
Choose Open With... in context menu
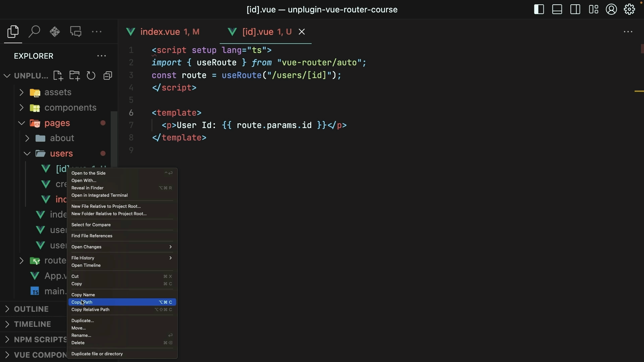click(x=122, y=181)
